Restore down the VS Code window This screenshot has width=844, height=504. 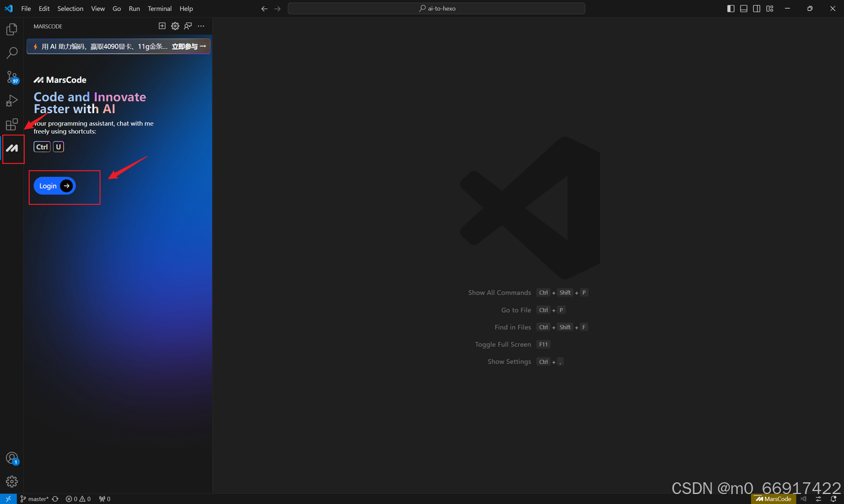(x=809, y=8)
